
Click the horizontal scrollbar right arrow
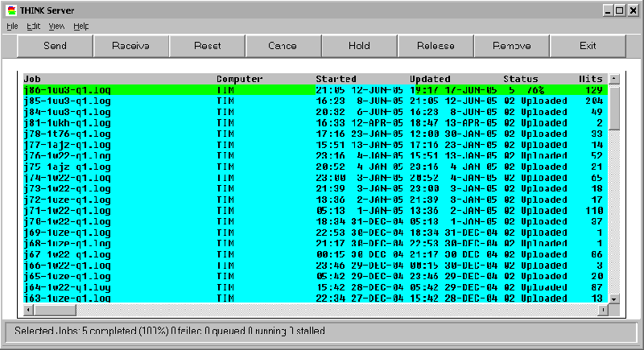(x=603, y=311)
